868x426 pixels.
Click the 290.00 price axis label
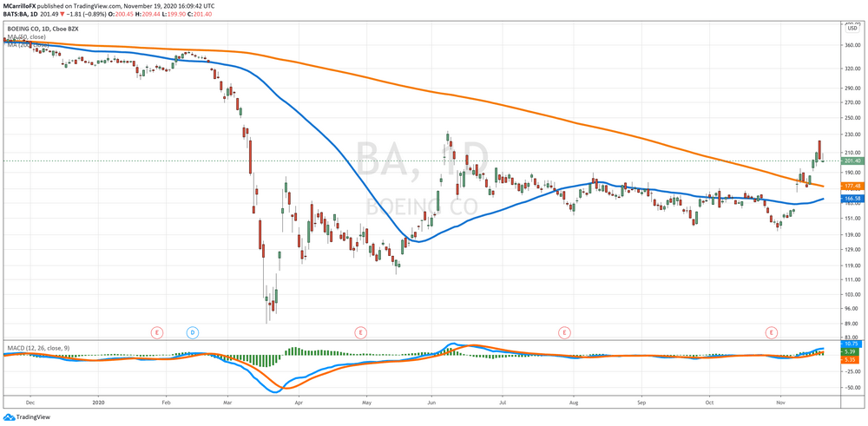click(852, 88)
